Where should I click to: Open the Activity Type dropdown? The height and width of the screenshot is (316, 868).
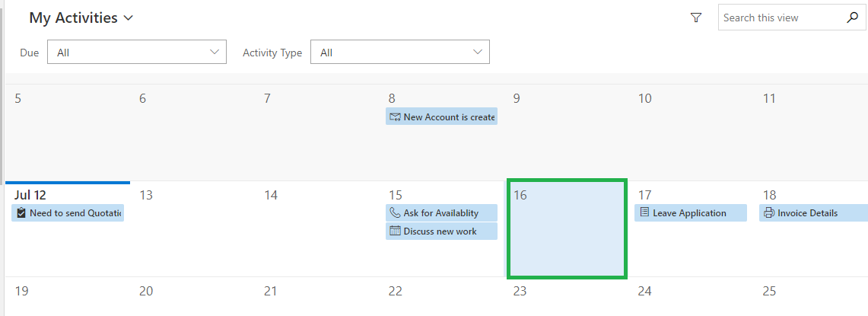pyautogui.click(x=399, y=53)
